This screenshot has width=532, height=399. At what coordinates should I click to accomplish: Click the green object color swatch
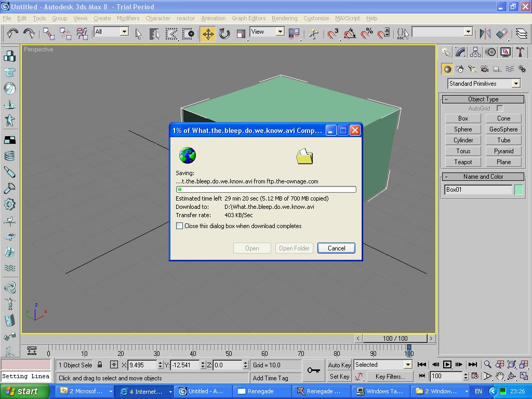pyautogui.click(x=518, y=190)
